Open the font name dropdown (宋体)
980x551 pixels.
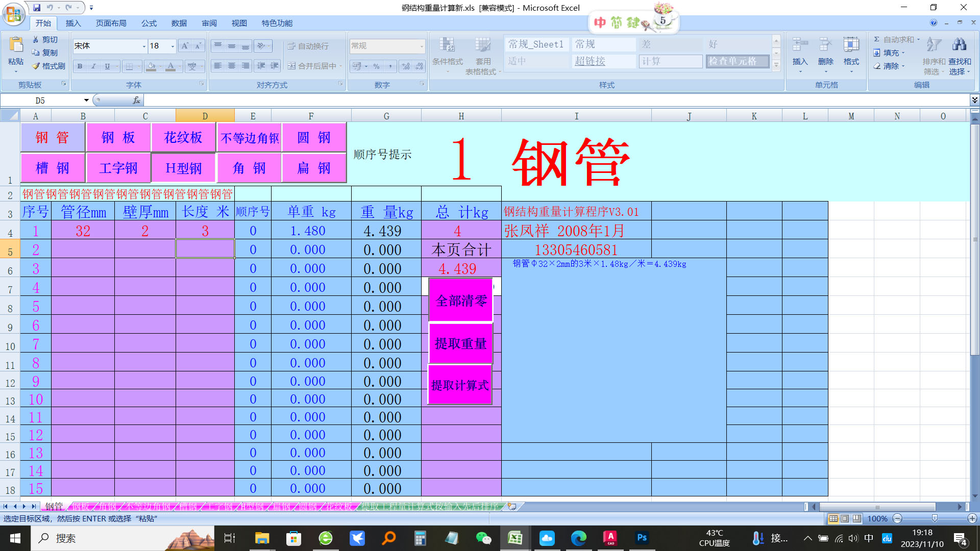click(x=144, y=46)
